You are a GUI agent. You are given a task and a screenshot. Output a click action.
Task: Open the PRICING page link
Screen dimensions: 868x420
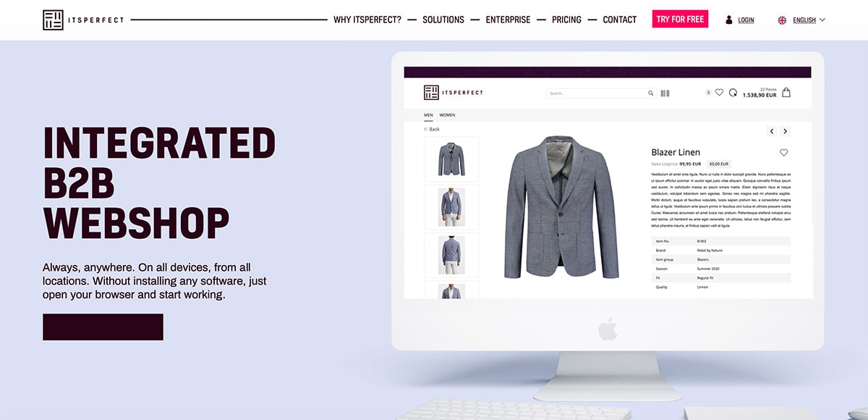(x=566, y=20)
